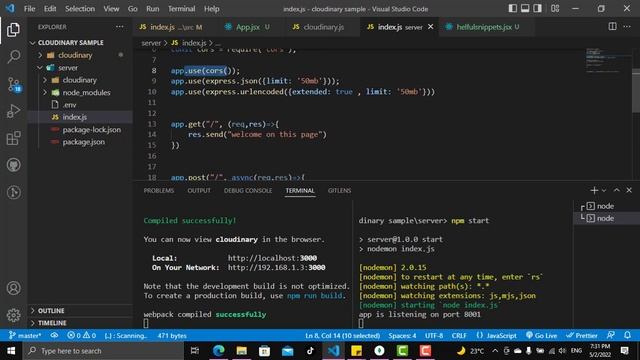
Task: Open Source Control view
Action: tap(13, 84)
